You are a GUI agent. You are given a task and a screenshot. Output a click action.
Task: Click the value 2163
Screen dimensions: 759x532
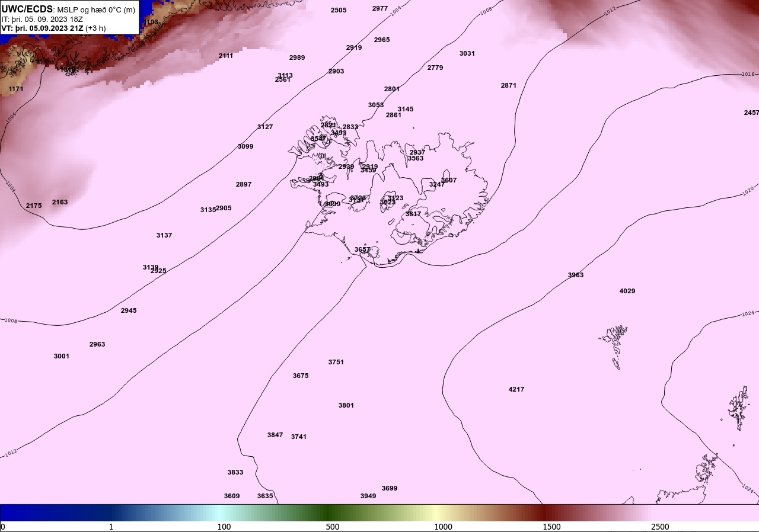coord(60,202)
